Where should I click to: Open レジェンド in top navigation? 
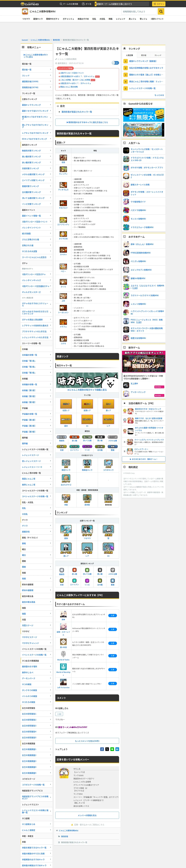coord(121,19)
